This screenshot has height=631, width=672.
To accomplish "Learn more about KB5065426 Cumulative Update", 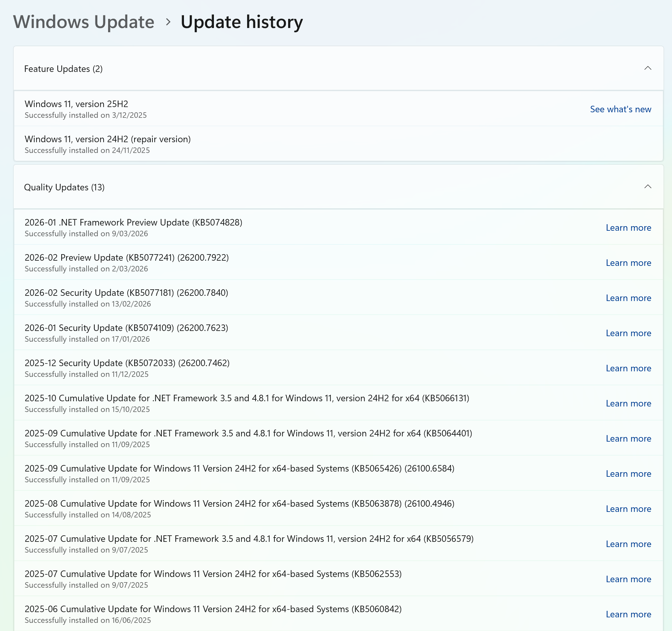I will [x=628, y=473].
